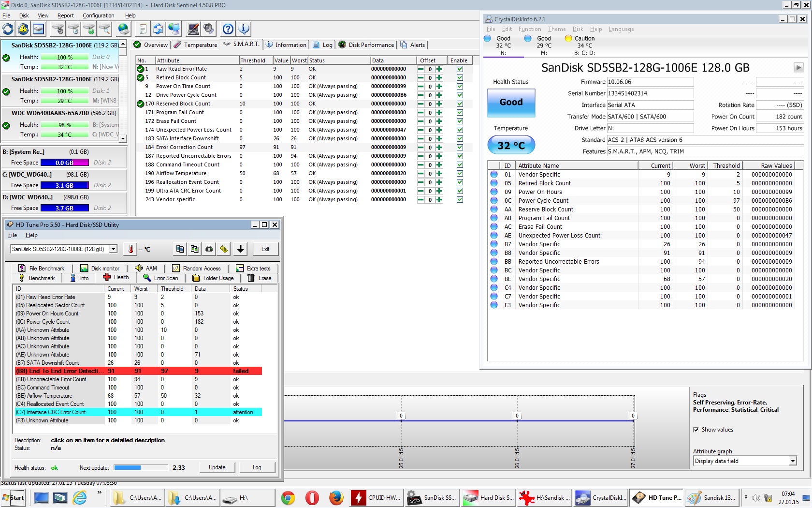Click the next-disk arrow in CrystalDiskInfo
Image resolution: width=812 pixels, height=508 pixels.
coord(798,68)
